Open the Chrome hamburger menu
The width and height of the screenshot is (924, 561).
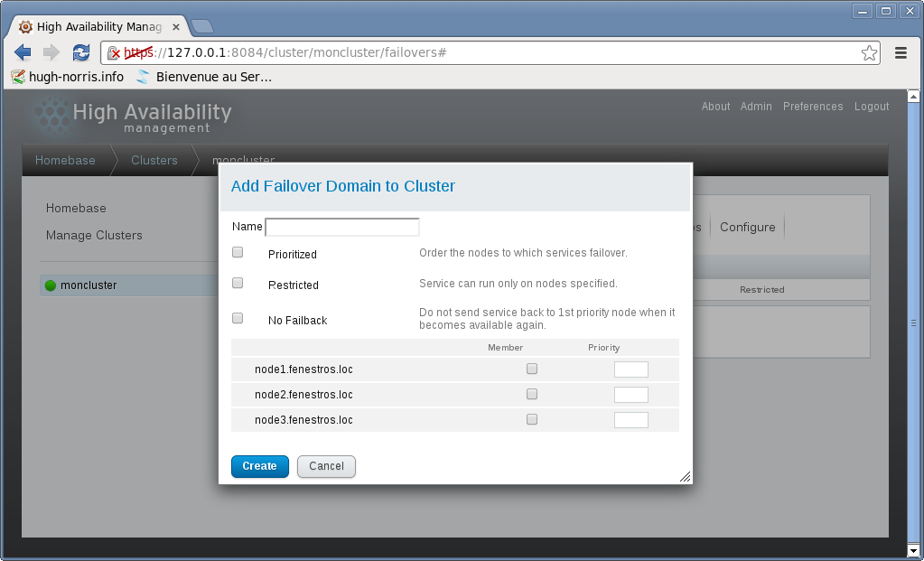[901, 52]
